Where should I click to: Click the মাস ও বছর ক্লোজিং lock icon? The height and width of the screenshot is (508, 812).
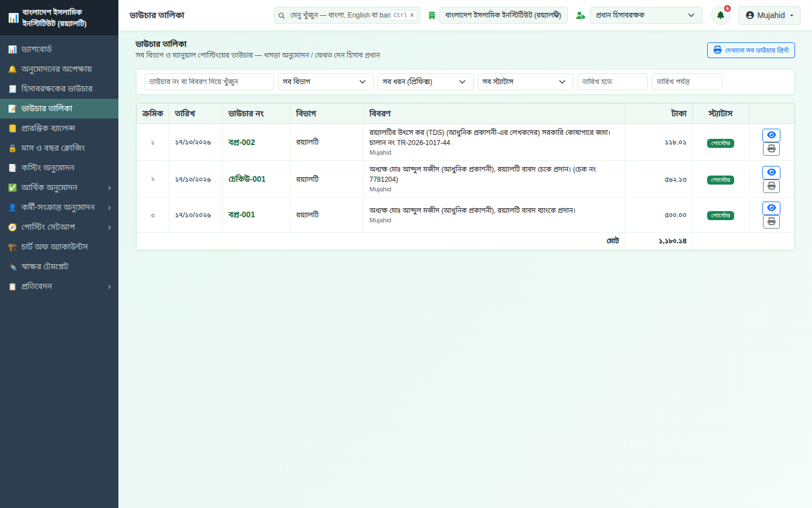click(x=12, y=148)
